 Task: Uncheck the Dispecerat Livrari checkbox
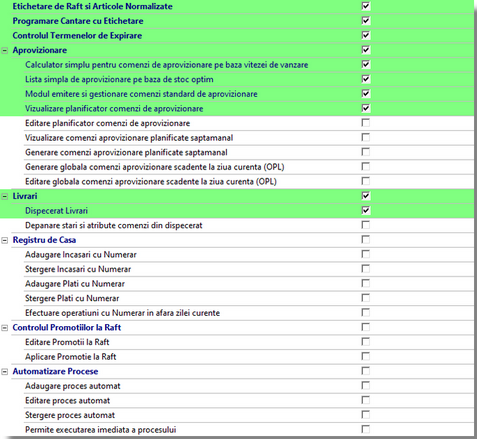(366, 210)
